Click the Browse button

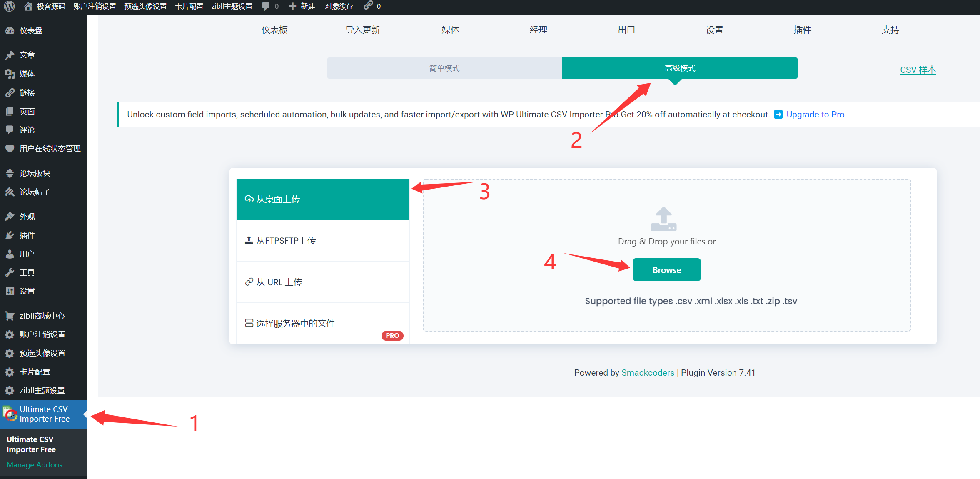point(666,270)
